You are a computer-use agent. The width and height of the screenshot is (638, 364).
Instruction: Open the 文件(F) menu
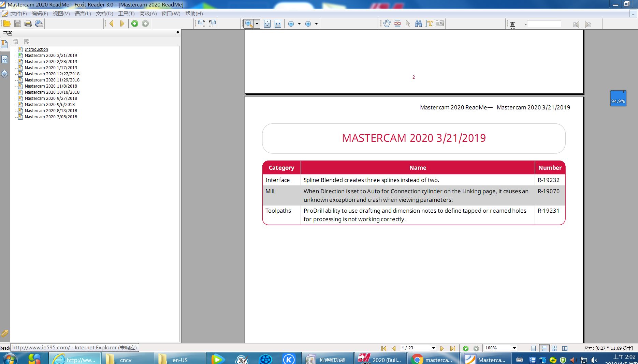[18, 14]
